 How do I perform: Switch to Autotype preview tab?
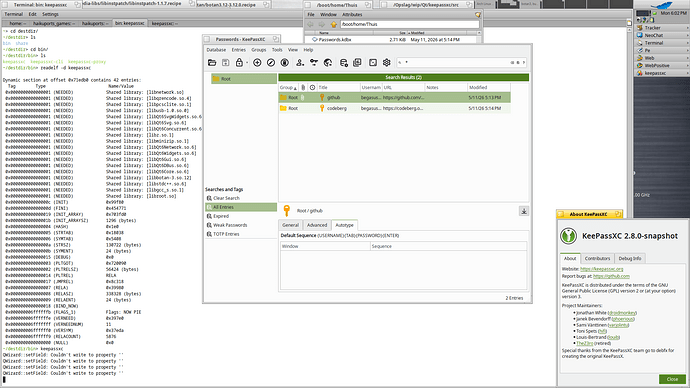pyautogui.click(x=344, y=225)
